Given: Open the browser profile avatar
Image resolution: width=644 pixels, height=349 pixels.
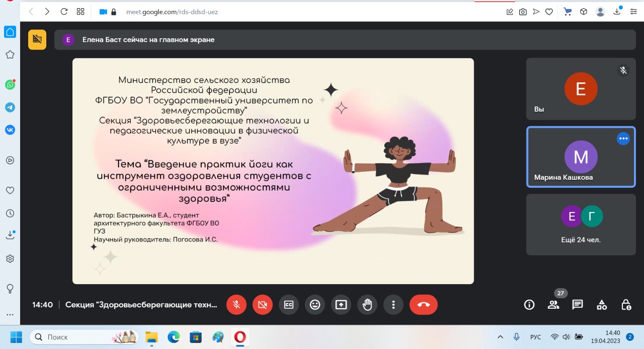Looking at the screenshot, I should pyautogui.click(x=600, y=12).
